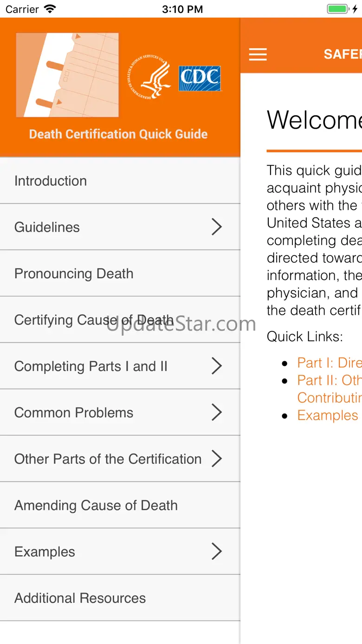Go to Certifying Cause of Death

(x=94, y=320)
